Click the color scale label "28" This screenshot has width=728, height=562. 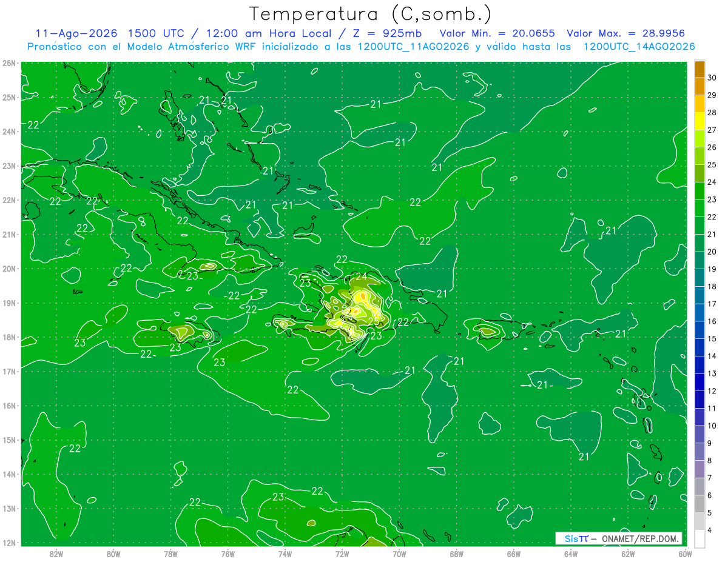click(712, 112)
